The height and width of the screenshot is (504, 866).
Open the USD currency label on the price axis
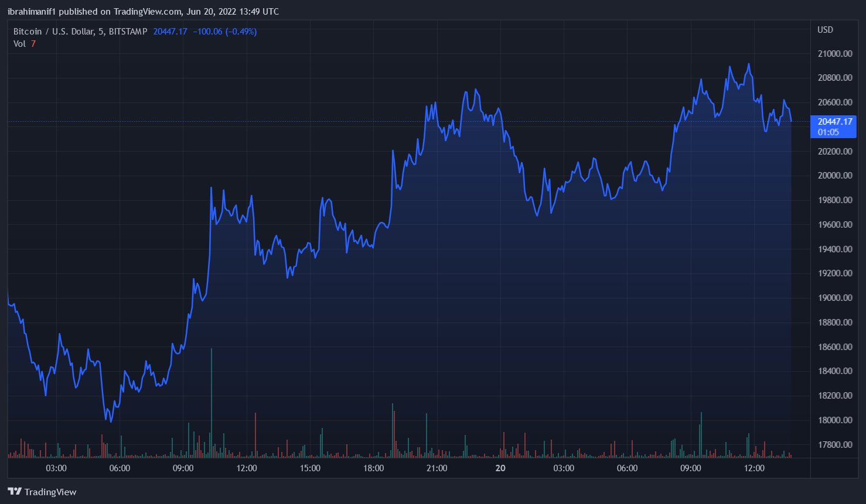point(825,29)
